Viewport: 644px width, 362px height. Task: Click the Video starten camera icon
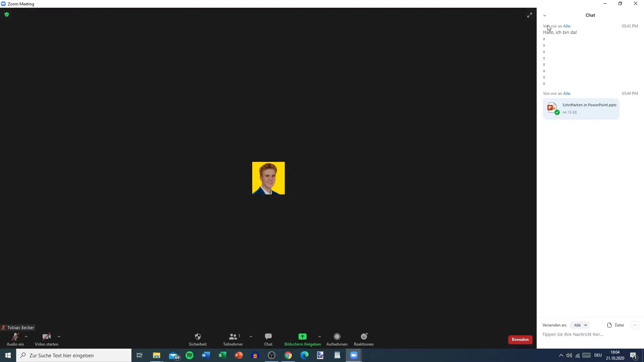(46, 337)
